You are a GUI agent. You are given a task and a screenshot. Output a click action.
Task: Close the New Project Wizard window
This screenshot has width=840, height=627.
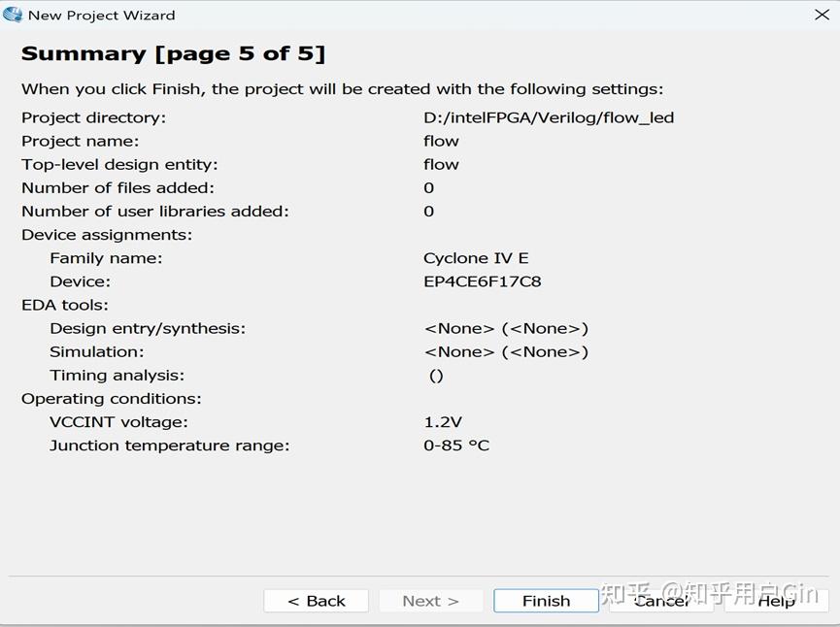(x=821, y=15)
